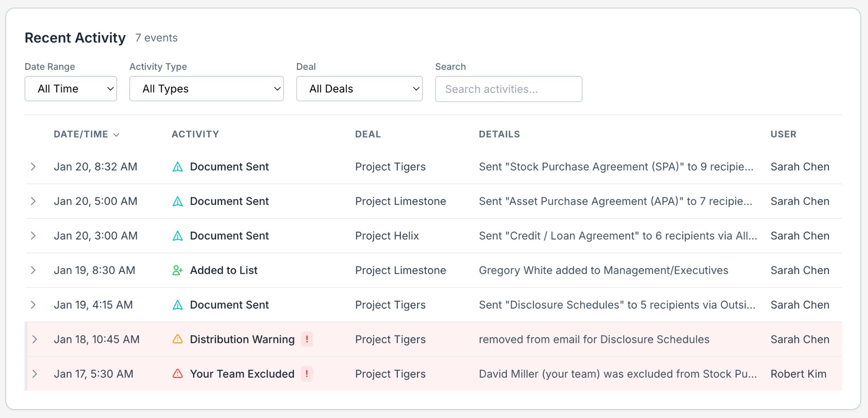
Task: Open the Date Range dropdown showing All Time
Action: 71,89
